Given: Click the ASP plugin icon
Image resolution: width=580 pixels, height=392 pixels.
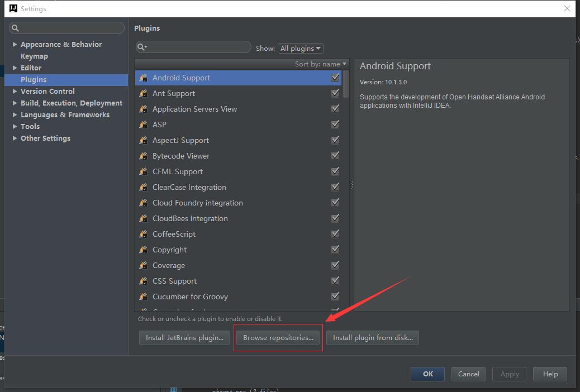Looking at the screenshot, I should (143, 125).
